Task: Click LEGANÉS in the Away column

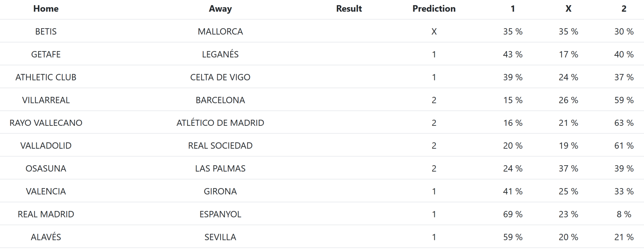Action: pos(220,54)
